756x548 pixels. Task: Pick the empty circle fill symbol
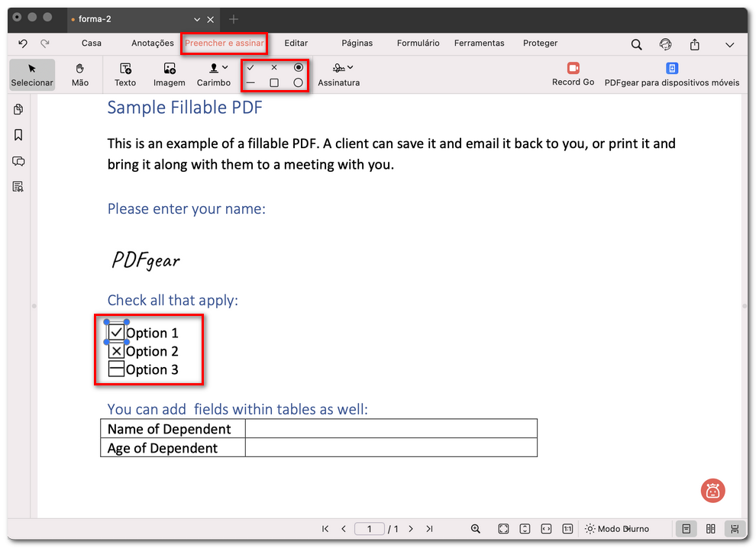click(x=299, y=83)
